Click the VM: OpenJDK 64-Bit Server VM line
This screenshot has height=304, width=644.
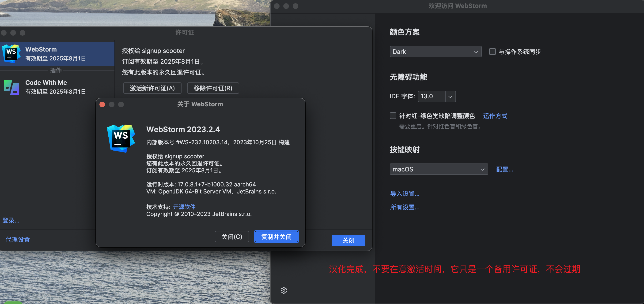coord(211,191)
